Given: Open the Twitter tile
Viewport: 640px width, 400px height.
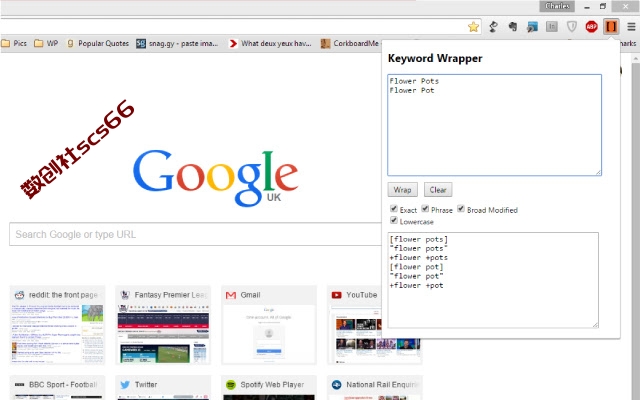Looking at the screenshot, I should click(x=163, y=387).
